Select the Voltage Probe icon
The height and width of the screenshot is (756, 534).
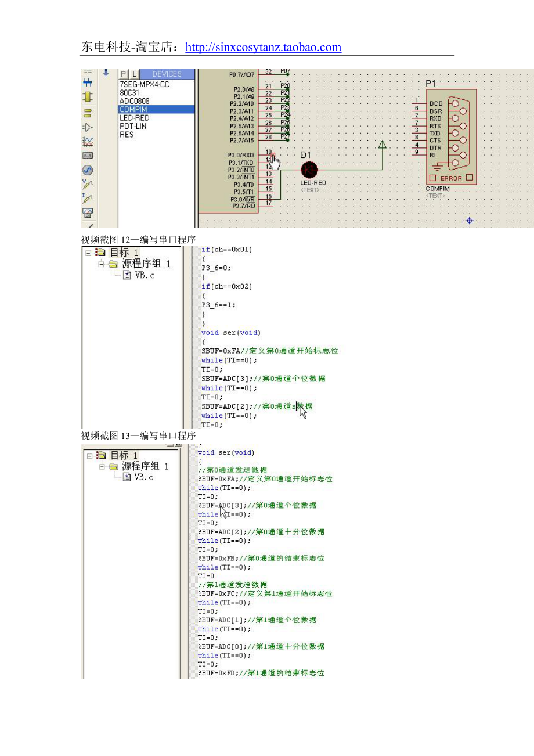tap(88, 185)
